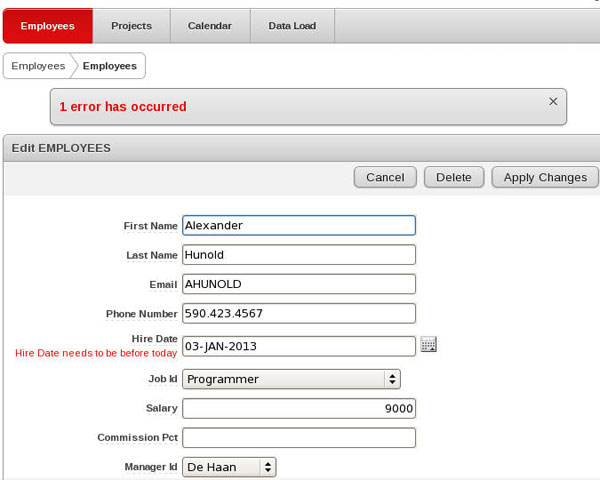Click the empty Commission Pct field
The image size is (600, 480).
click(x=298, y=438)
